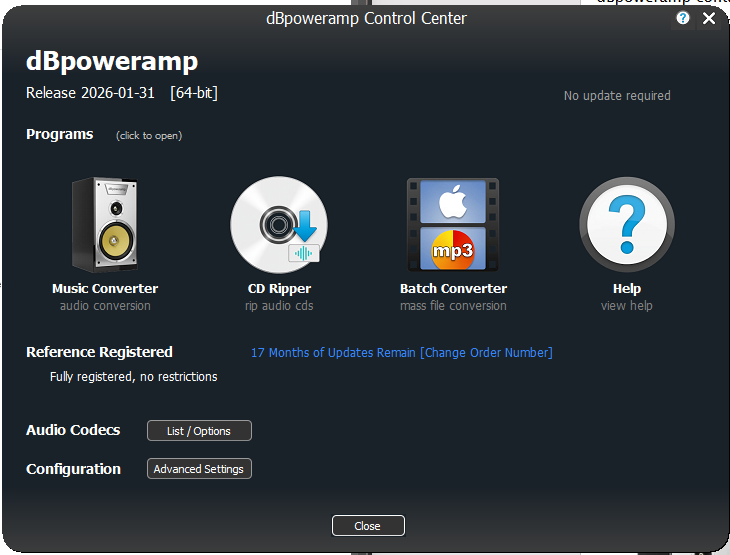Click the small help icon in title bar
This screenshot has width=730, height=555.
683,18
